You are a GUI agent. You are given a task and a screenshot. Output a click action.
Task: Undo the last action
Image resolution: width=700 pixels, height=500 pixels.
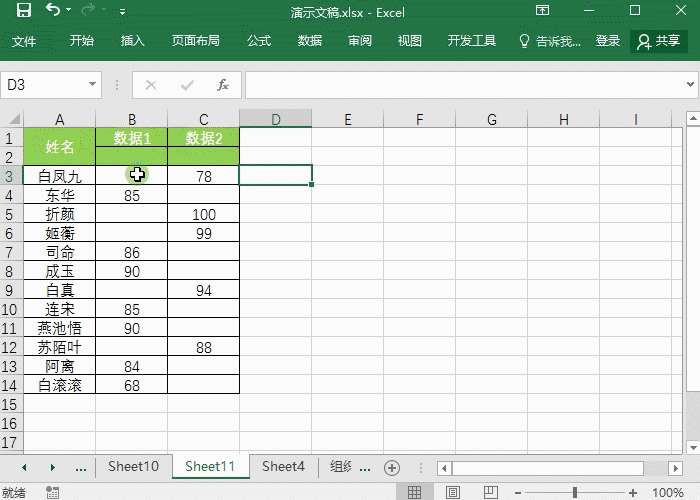[53, 9]
